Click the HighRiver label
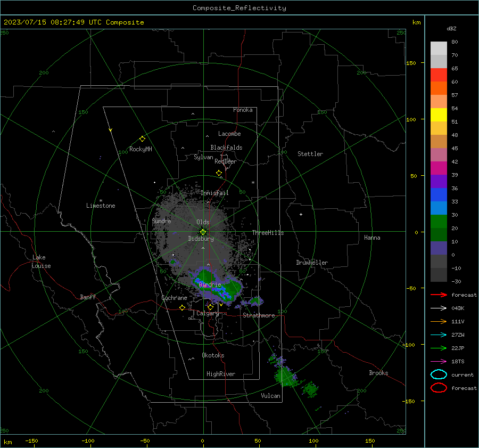This screenshot has height=448, width=479. (x=221, y=374)
